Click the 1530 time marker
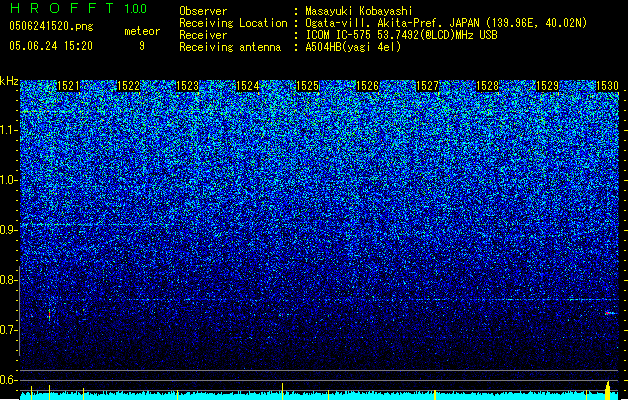 [x=607, y=86]
